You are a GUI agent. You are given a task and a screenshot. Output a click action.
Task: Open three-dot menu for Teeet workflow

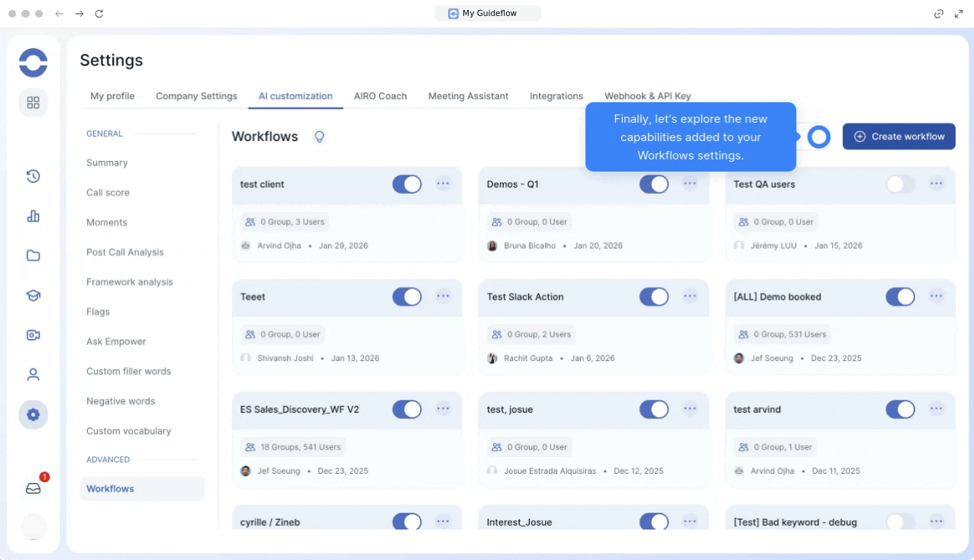click(x=443, y=296)
